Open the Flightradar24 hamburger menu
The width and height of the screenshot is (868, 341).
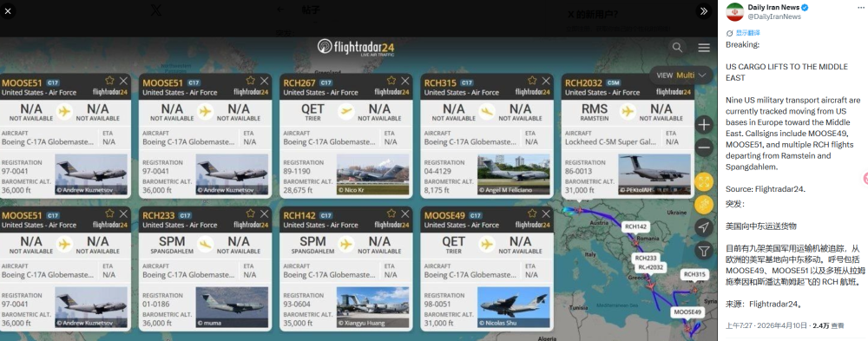point(704,48)
